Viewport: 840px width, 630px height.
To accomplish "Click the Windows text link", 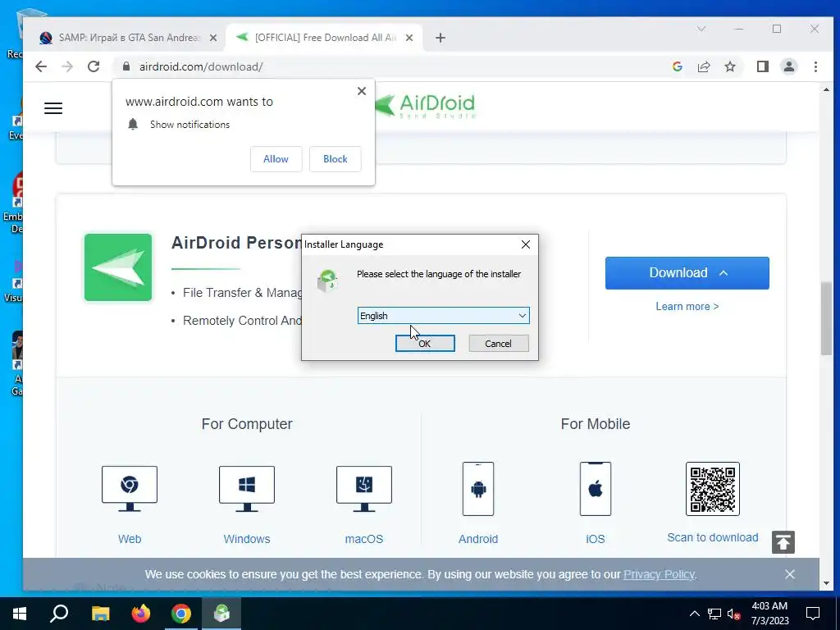I will pyautogui.click(x=246, y=539).
